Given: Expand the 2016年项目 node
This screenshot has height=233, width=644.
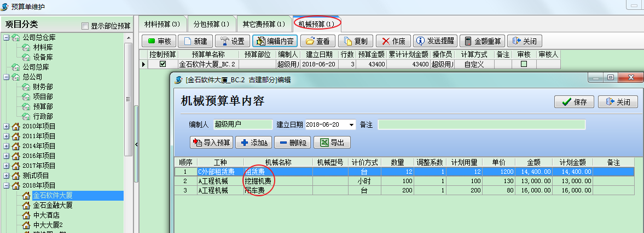Looking at the screenshot, I should [6, 156].
